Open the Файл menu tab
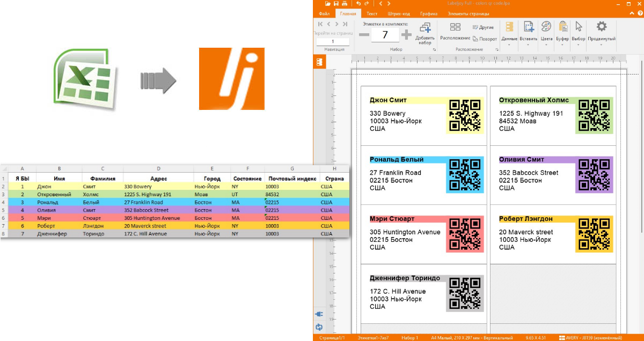This screenshot has width=644, height=341. [x=324, y=13]
